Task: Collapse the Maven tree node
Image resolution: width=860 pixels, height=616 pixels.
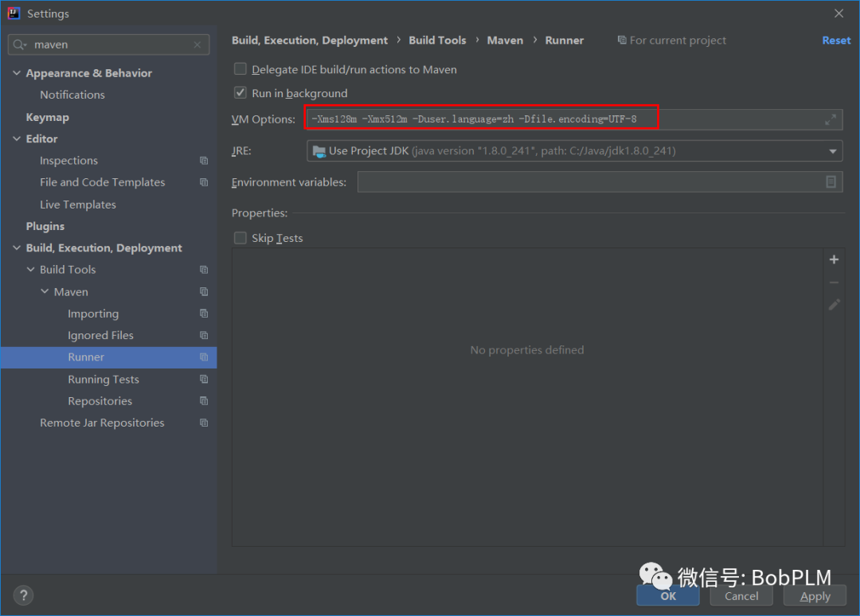Action: point(45,291)
